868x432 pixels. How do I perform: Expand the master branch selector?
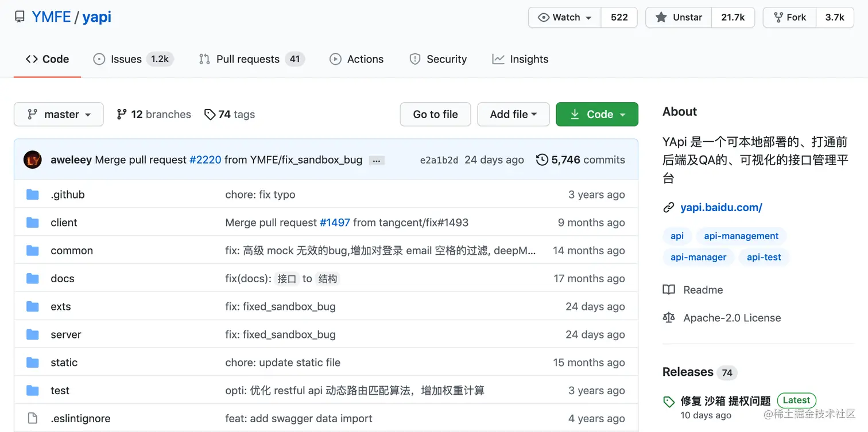click(59, 114)
